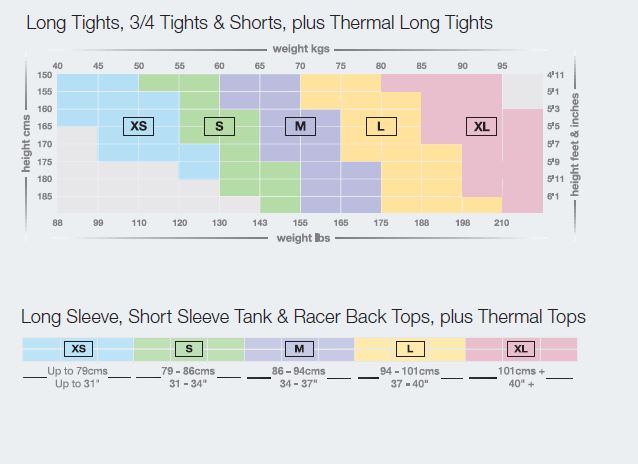Click the '101cms +' measurement text
638x464 pixels.
coord(521,371)
